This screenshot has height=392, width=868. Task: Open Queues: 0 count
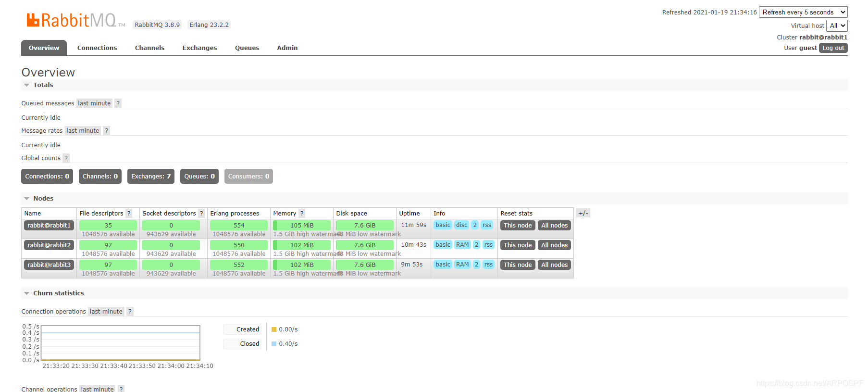pyautogui.click(x=199, y=176)
